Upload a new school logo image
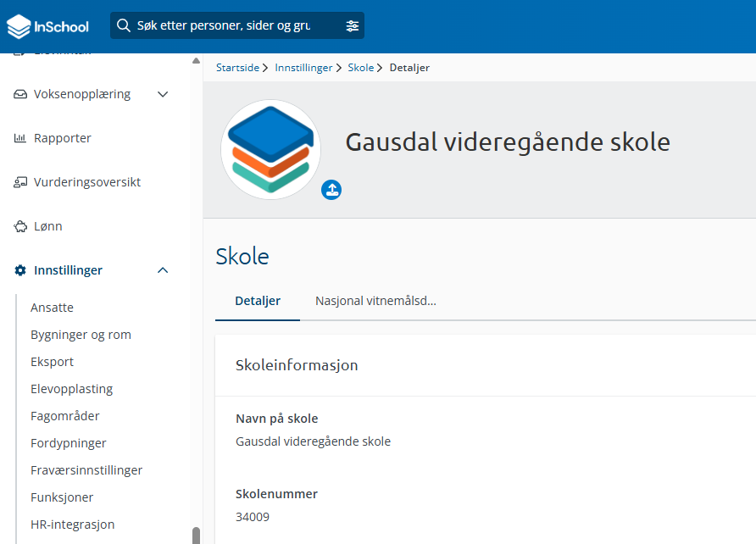Viewport: 756px width, 544px height. point(331,190)
